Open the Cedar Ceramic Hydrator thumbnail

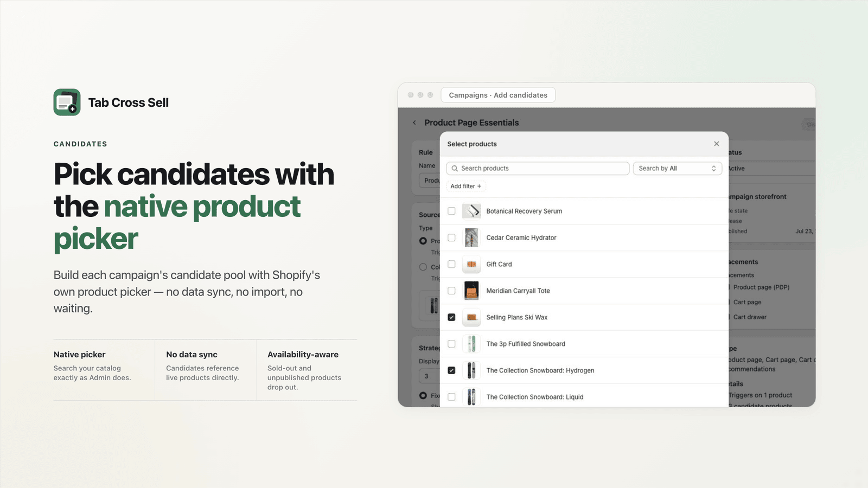471,237
